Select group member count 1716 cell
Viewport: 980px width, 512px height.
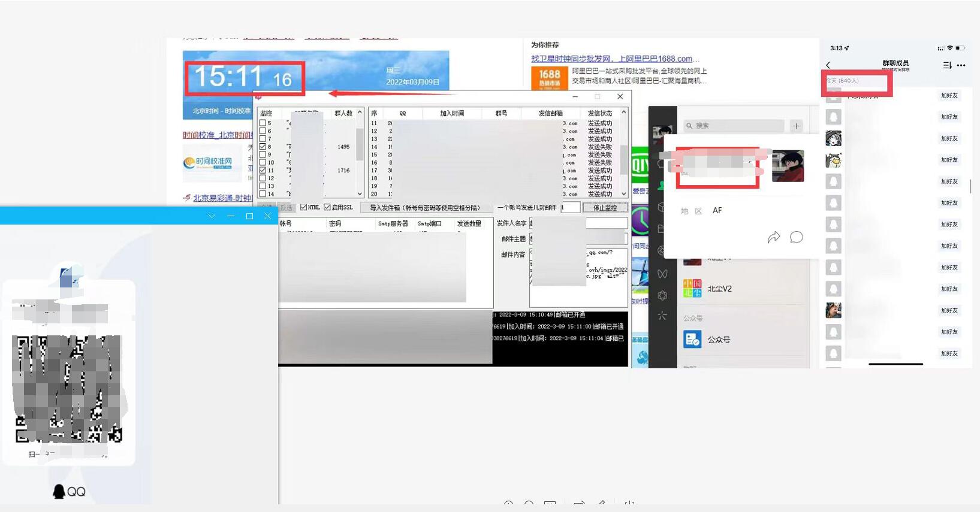pos(343,170)
